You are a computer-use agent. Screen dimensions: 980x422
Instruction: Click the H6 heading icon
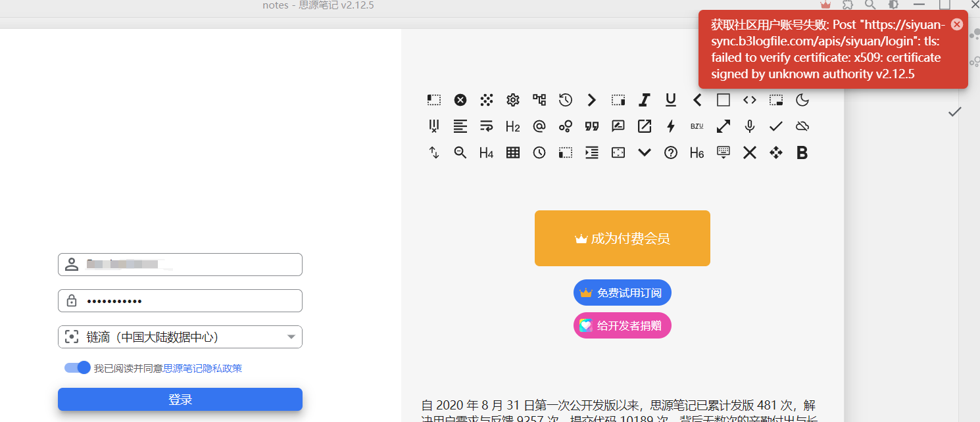point(697,152)
